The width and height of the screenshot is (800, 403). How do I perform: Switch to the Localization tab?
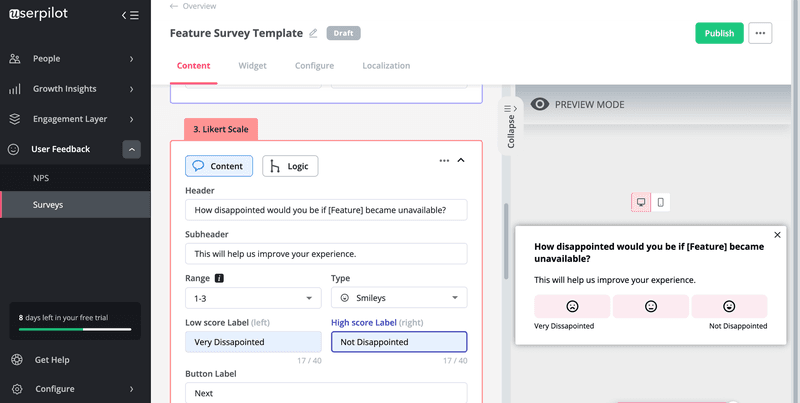[x=386, y=66]
